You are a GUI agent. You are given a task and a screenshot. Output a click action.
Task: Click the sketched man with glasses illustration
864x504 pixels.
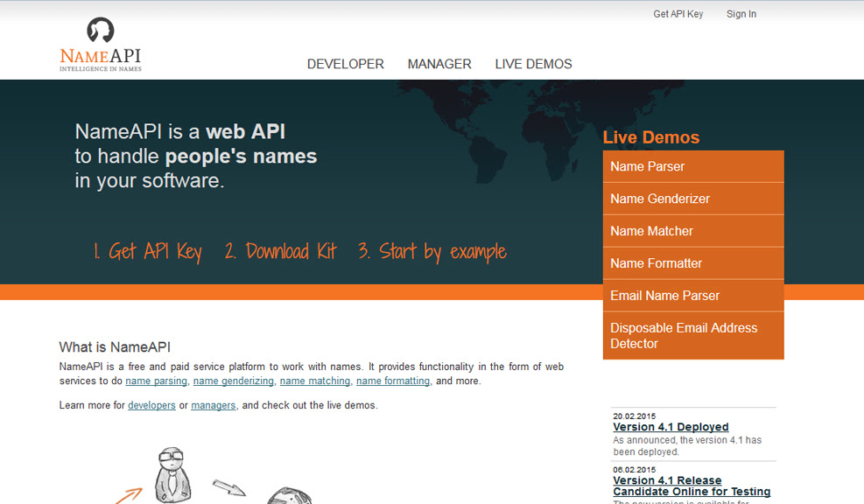(x=172, y=475)
